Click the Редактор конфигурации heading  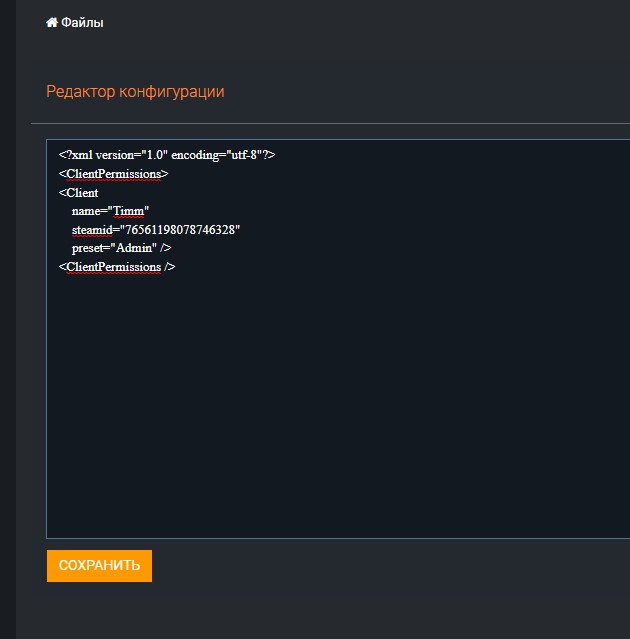click(x=135, y=92)
